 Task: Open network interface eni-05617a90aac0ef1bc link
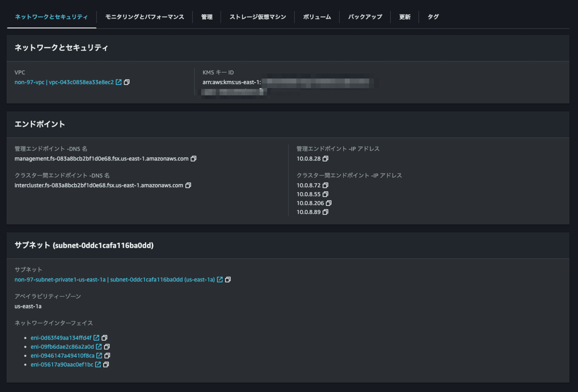pos(62,365)
